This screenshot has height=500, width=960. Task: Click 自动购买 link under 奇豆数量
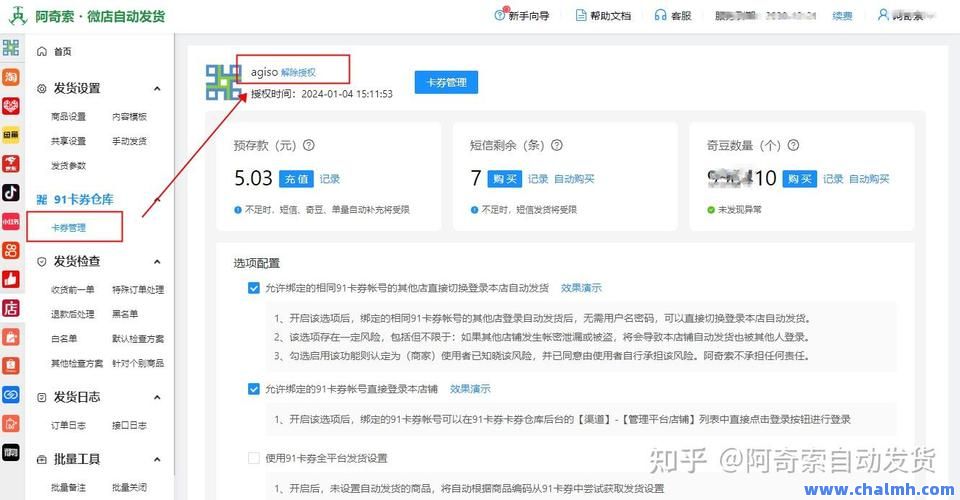869,179
